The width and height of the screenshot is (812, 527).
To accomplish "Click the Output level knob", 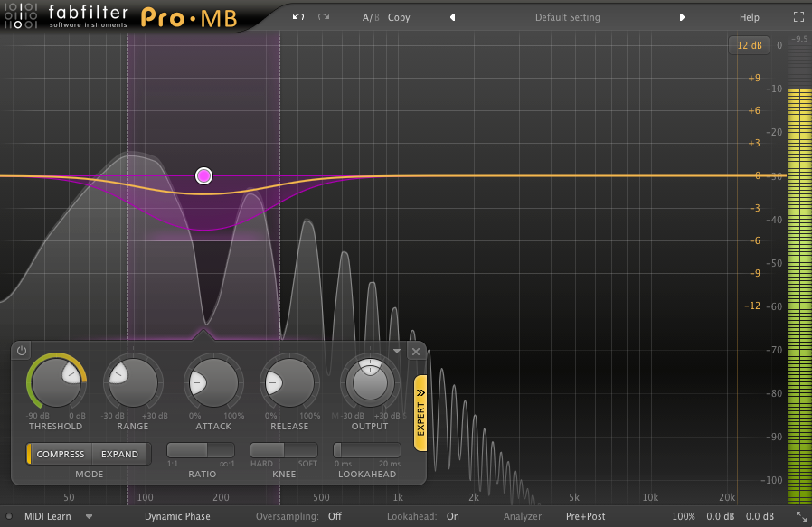I will click(370, 383).
